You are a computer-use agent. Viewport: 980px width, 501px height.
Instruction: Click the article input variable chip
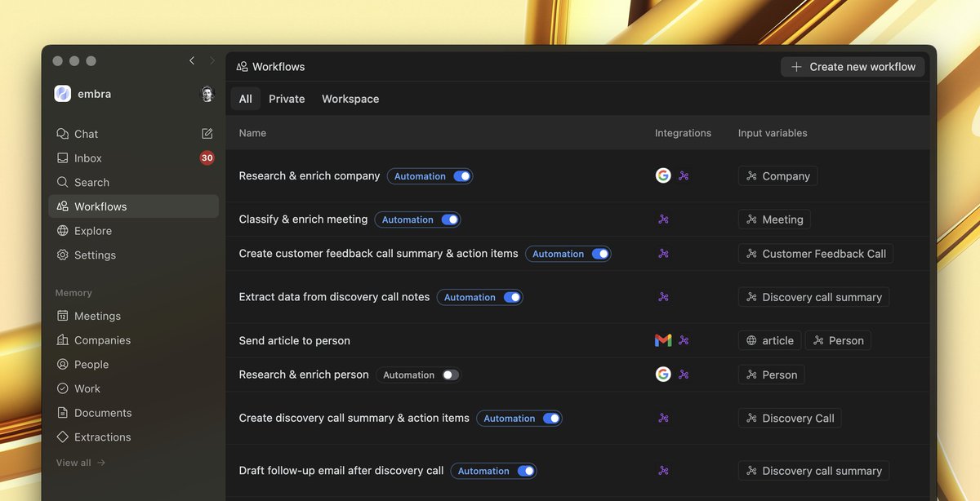pos(770,340)
